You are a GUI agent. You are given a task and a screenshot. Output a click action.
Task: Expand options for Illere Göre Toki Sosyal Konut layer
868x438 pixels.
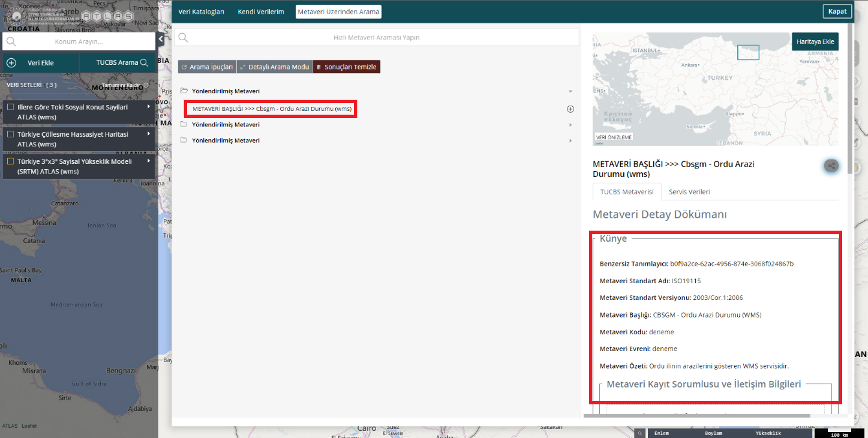(x=149, y=106)
